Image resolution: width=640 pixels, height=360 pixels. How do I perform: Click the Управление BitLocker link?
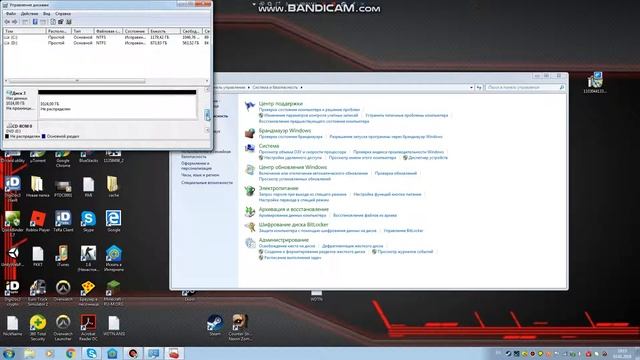403,231
